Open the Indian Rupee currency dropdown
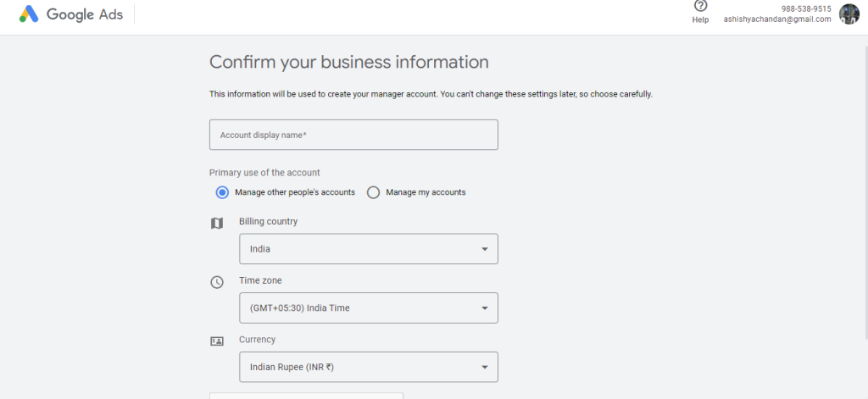 coord(369,367)
